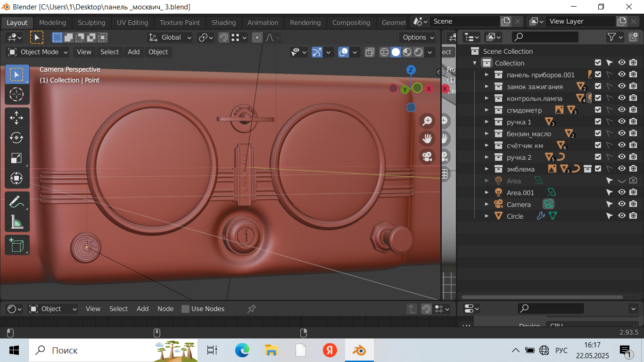Expand the замок зажигания collection
Image resolution: width=644 pixels, height=362 pixels.
[x=487, y=87]
